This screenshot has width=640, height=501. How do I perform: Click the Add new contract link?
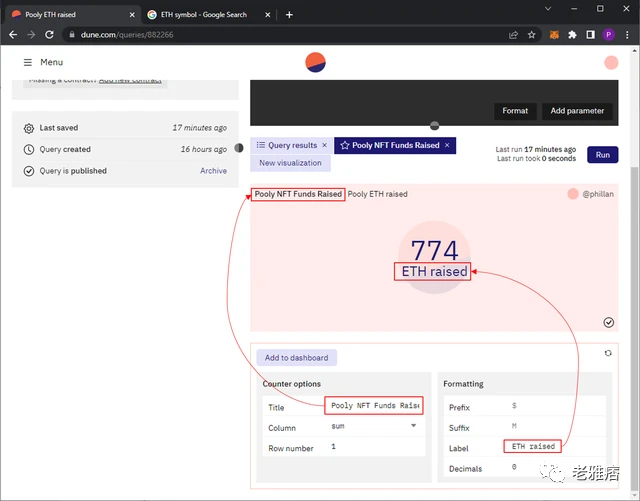point(130,80)
